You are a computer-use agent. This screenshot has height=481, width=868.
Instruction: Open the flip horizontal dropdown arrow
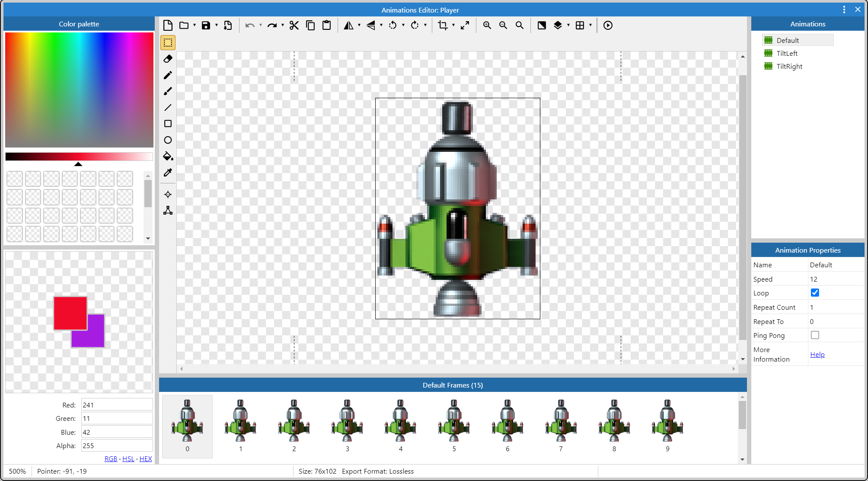(x=359, y=26)
